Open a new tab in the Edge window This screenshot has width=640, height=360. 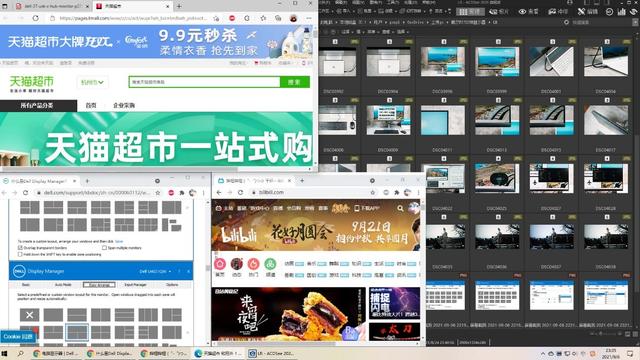point(179,7)
